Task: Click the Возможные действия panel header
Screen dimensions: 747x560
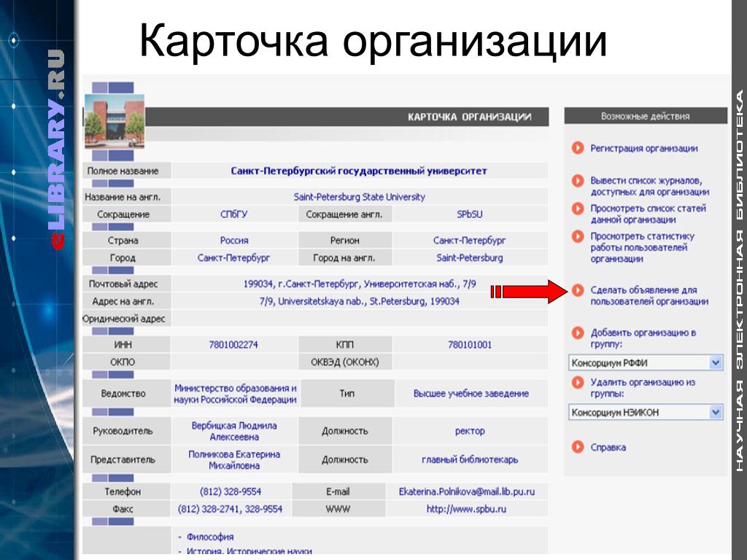Action: coord(646,116)
